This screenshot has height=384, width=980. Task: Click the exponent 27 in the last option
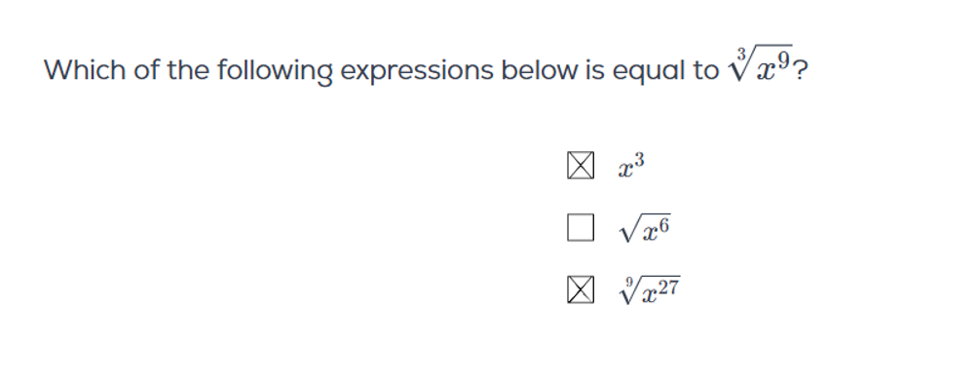[x=668, y=288]
